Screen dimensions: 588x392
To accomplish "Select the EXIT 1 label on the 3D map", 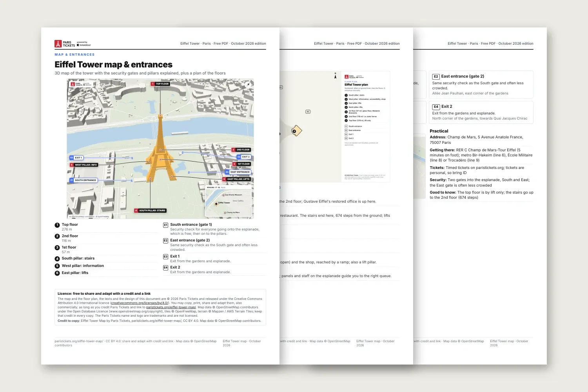I will click(76, 158).
